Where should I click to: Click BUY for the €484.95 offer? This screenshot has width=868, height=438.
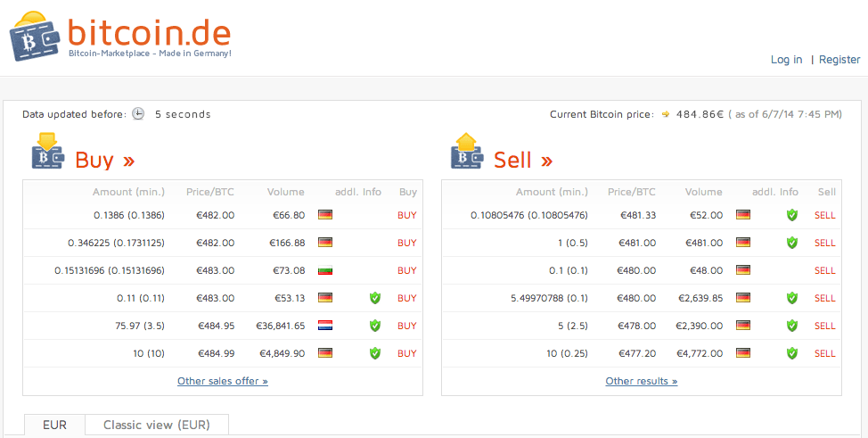[407, 326]
